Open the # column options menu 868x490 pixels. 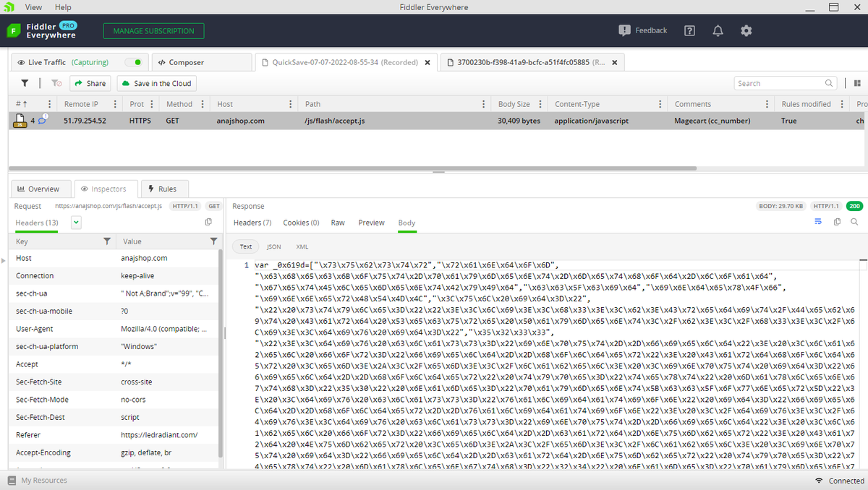(x=50, y=104)
